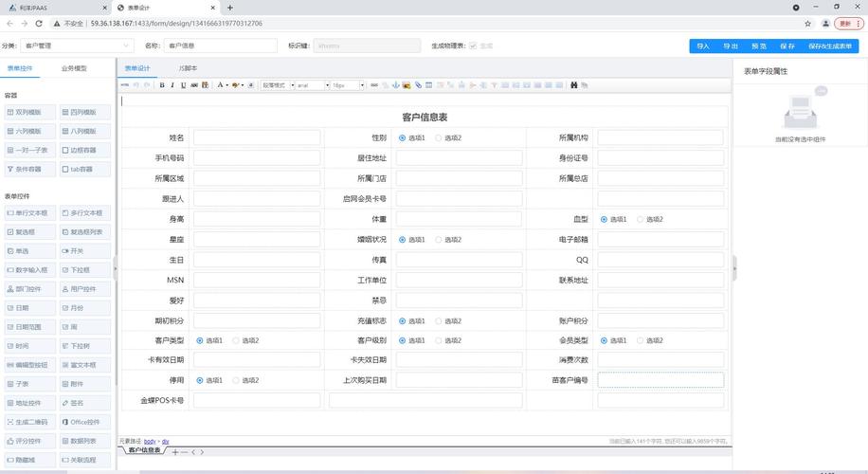Switch to 表单设计 tab
868x474 pixels.
[137, 68]
